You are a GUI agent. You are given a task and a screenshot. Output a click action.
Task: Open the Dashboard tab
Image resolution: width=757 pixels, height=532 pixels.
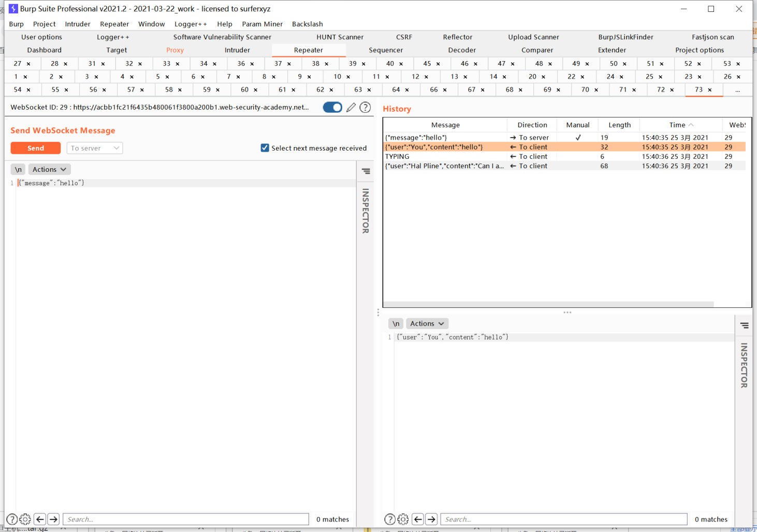(45, 50)
